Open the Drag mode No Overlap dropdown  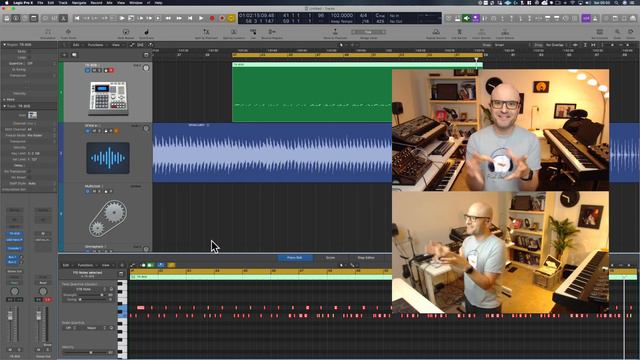555,45
